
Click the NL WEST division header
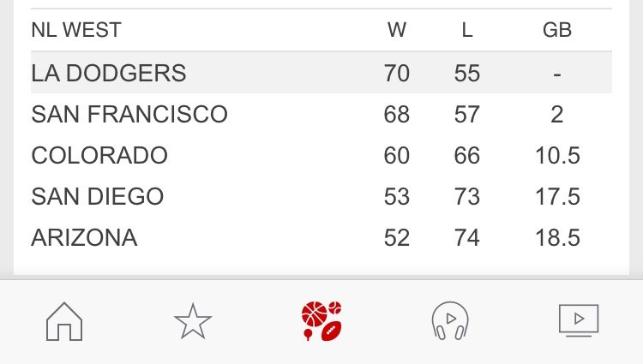tap(76, 30)
